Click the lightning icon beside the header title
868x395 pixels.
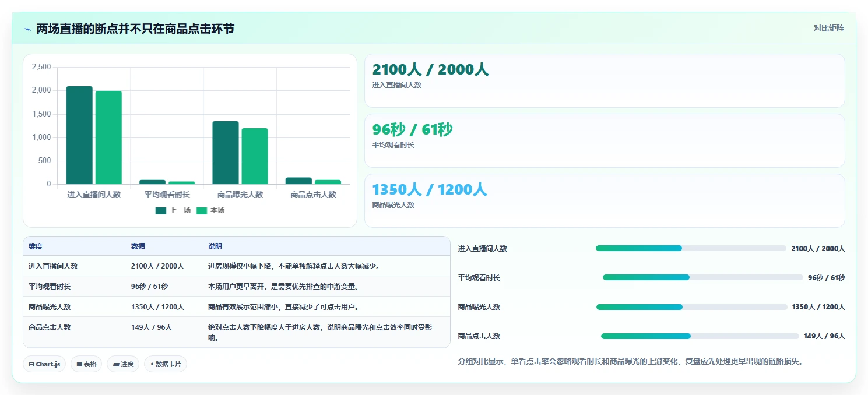point(27,29)
